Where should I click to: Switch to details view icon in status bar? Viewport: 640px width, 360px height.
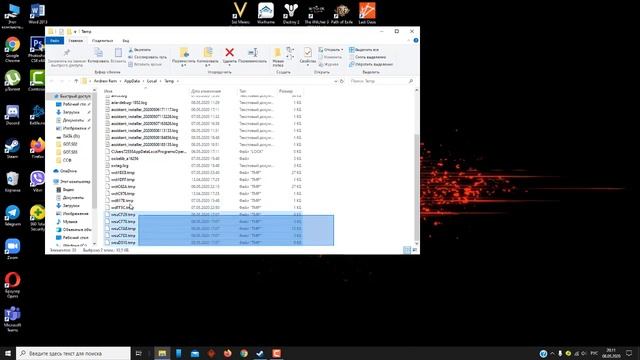point(407,250)
